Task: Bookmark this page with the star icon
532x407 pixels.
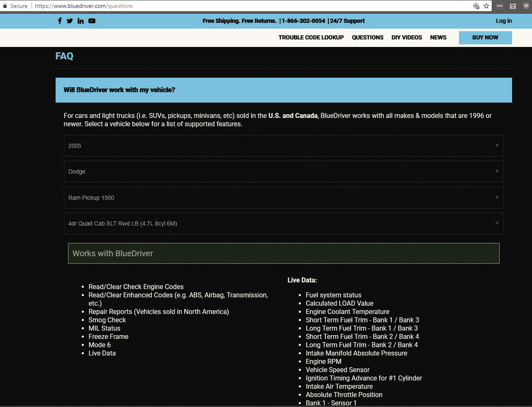Action: click(486, 6)
